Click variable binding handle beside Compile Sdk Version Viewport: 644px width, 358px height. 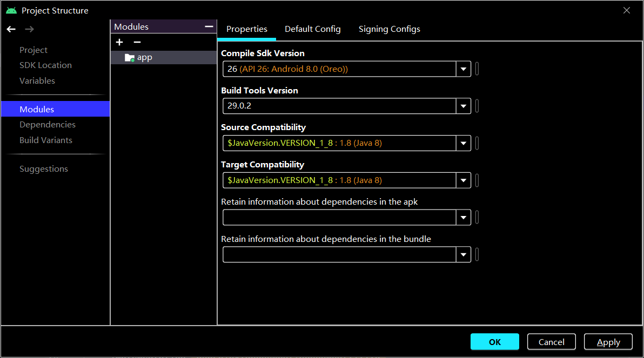click(x=477, y=69)
